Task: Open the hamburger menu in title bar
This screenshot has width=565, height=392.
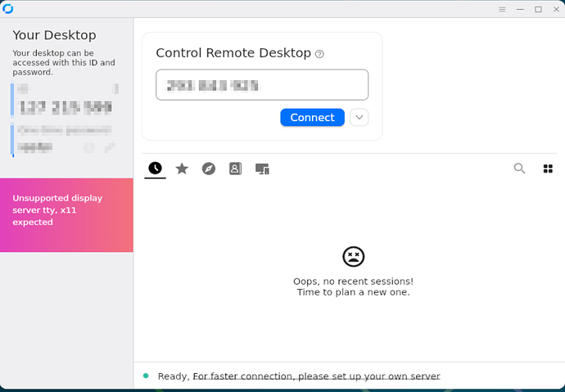Action: coord(503,9)
